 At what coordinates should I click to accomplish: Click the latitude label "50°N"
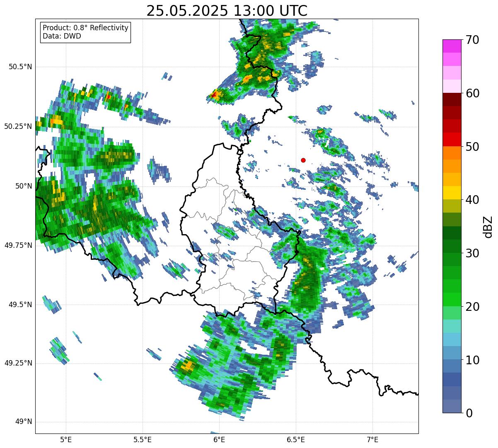coord(23,186)
